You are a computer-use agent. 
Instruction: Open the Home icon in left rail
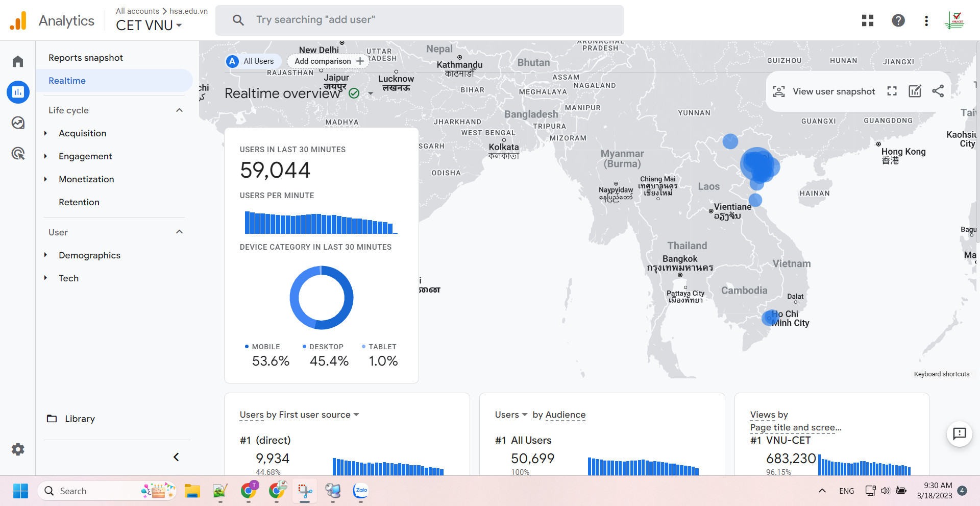click(18, 62)
